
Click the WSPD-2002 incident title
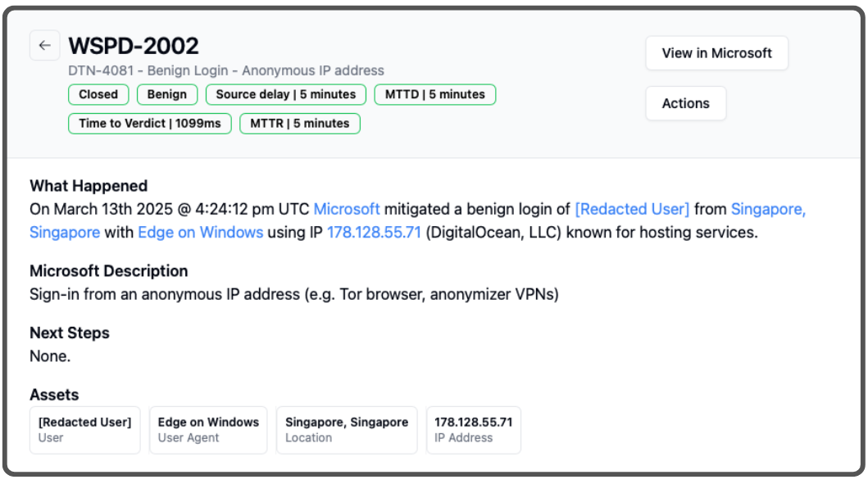coord(134,46)
